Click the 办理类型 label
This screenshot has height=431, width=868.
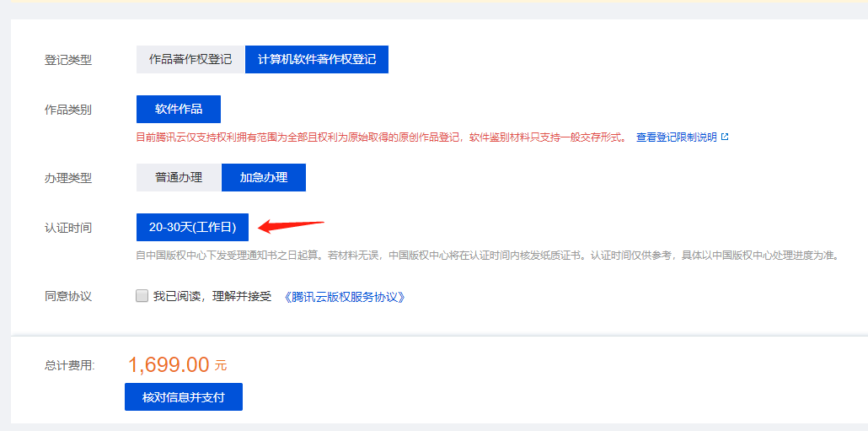[x=68, y=178]
